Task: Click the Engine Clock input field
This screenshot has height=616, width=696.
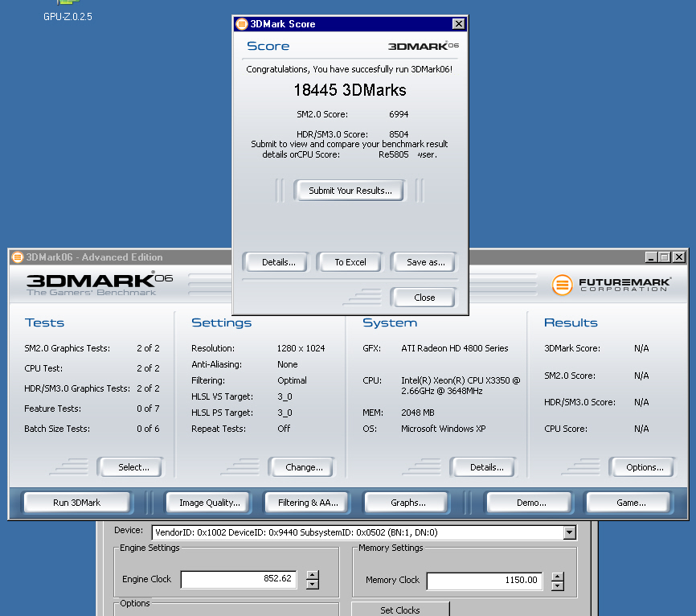Action: (x=239, y=580)
